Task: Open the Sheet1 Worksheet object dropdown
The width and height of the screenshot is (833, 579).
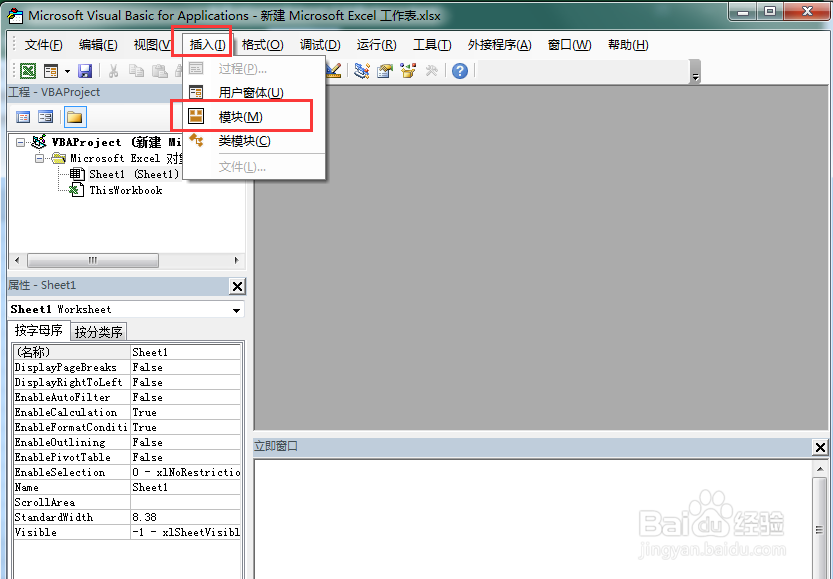Action: [x=236, y=310]
